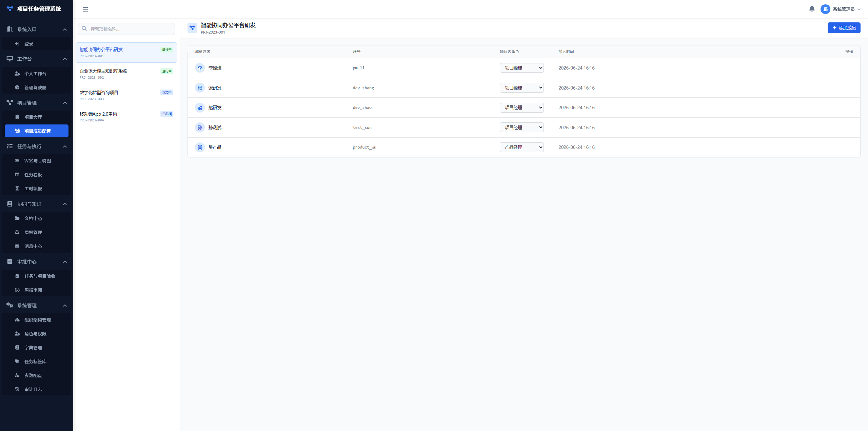
Task: Open role dropdown for 吴产品
Action: (521, 147)
